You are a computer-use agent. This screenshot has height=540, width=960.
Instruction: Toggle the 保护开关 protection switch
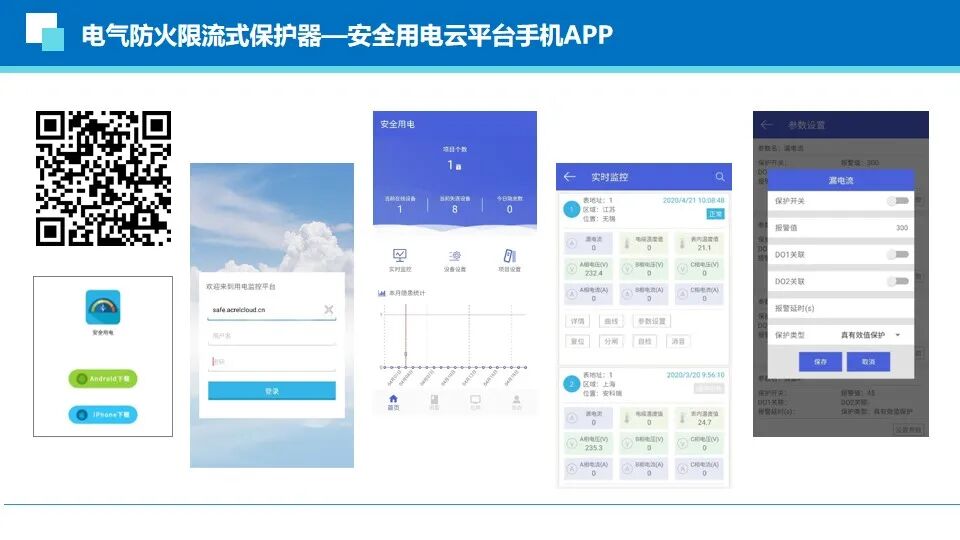coord(898,201)
